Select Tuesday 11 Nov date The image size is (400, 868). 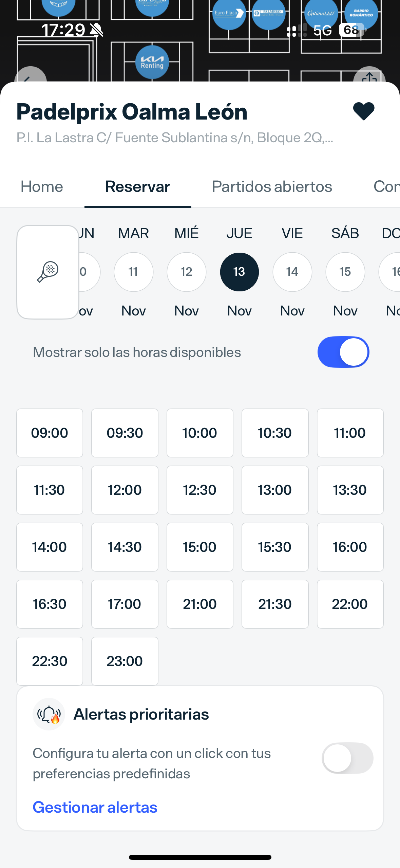coord(133,272)
